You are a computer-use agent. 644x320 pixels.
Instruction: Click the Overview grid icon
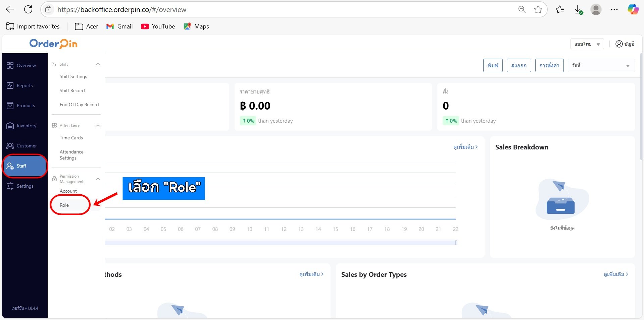point(10,65)
